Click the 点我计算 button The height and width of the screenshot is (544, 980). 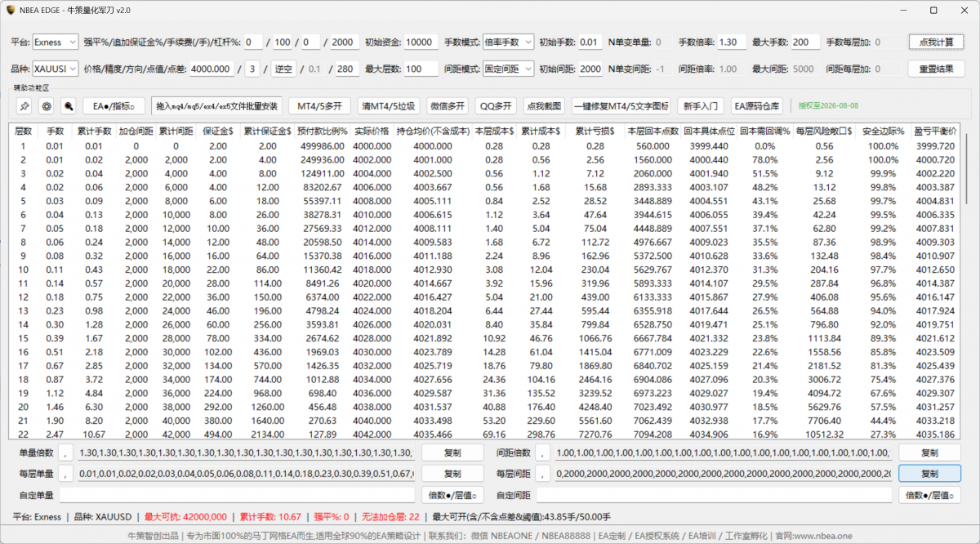(937, 42)
